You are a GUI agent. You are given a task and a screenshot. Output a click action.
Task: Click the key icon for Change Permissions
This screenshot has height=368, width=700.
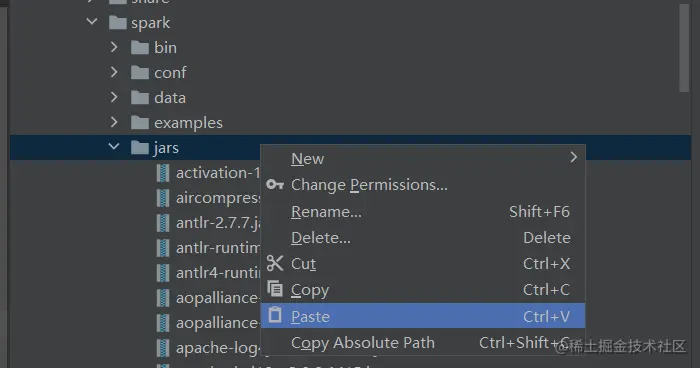(275, 184)
